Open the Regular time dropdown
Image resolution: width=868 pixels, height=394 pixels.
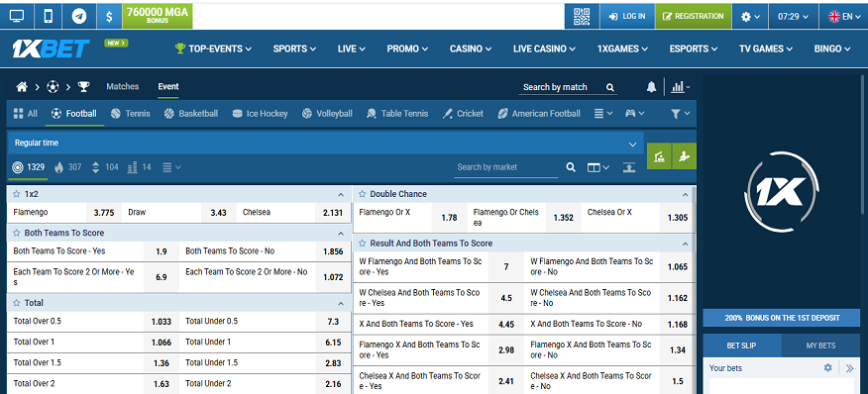tap(325, 143)
